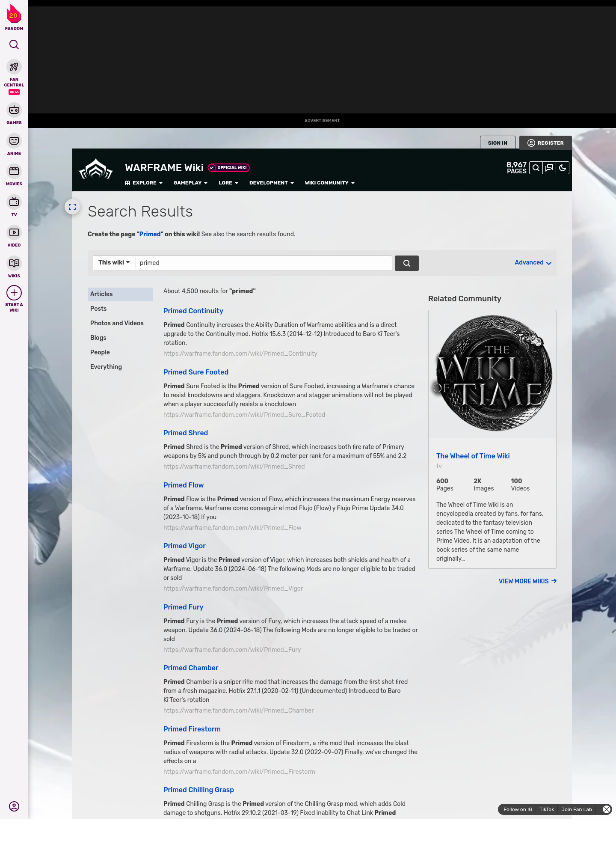Expand the Gameplay menu

(x=190, y=183)
